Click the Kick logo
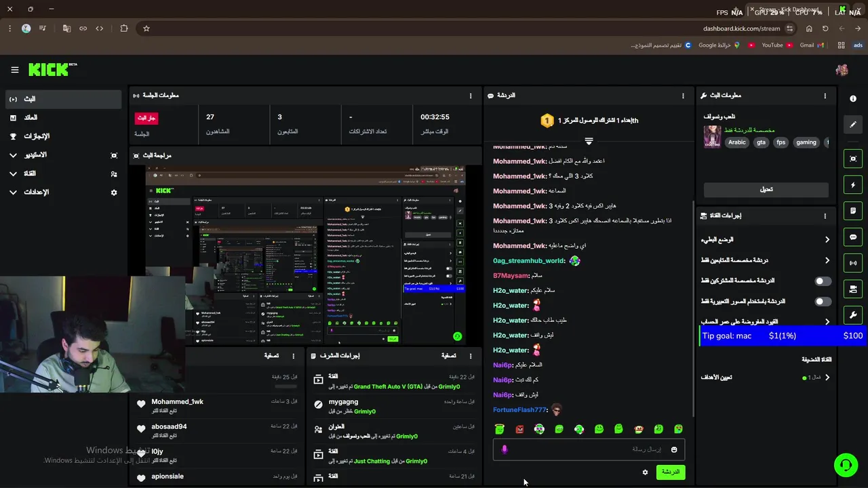This screenshot has height=488, width=868. point(52,69)
